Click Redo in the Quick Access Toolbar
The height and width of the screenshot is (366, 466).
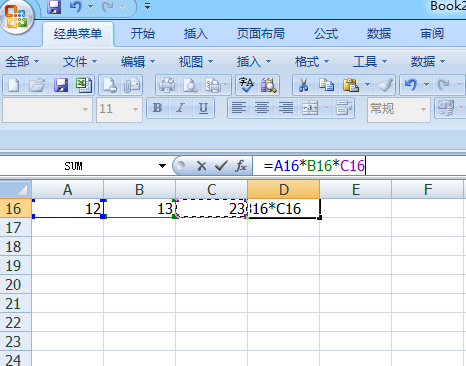108,7
